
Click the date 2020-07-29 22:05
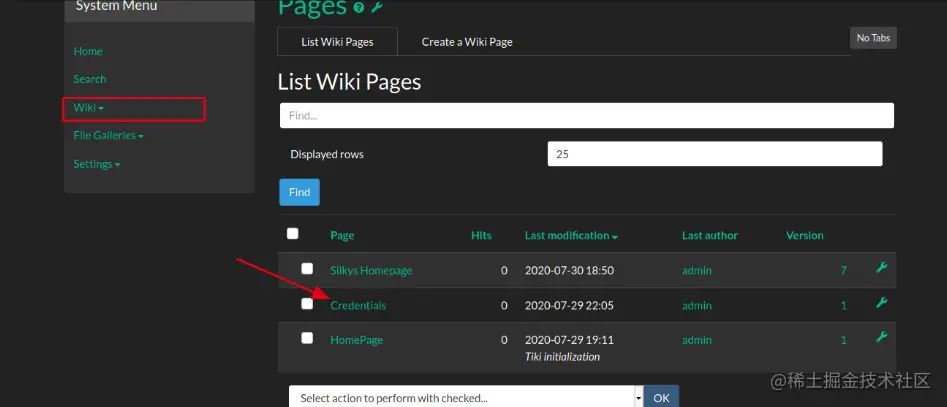pos(570,305)
